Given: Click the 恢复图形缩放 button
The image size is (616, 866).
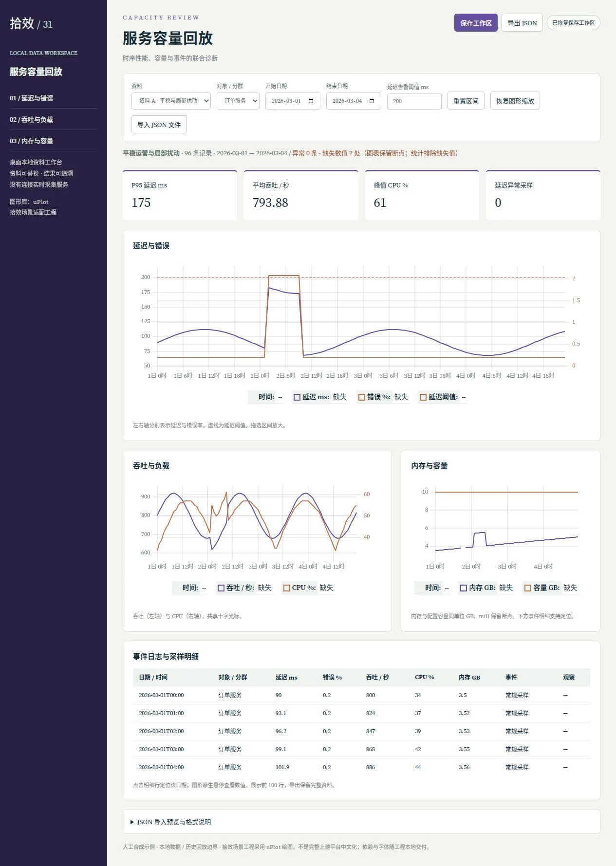Looking at the screenshot, I should (515, 101).
